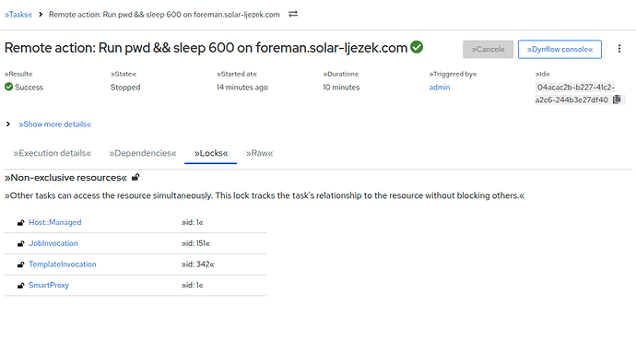Open the admin user link
This screenshot has width=636, height=364.
(x=440, y=88)
